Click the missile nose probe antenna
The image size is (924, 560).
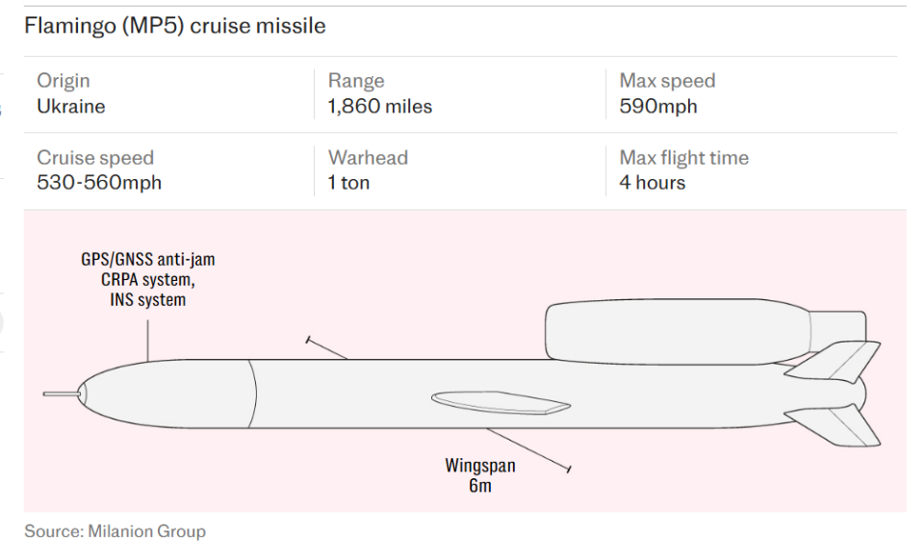coord(61,394)
